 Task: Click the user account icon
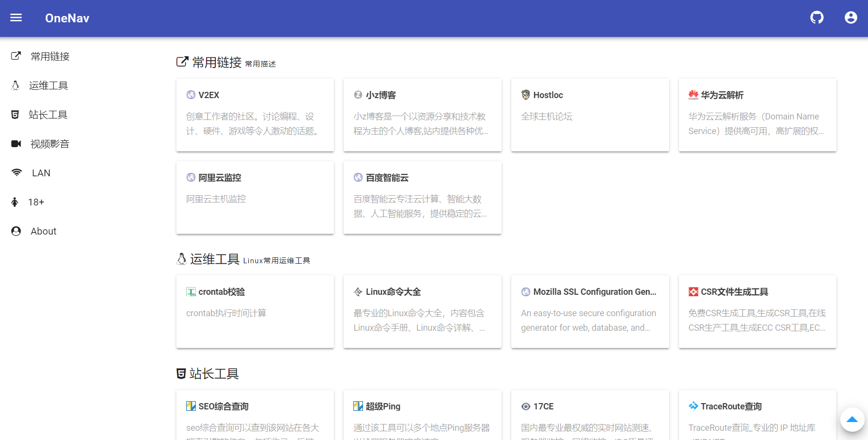coord(851,18)
